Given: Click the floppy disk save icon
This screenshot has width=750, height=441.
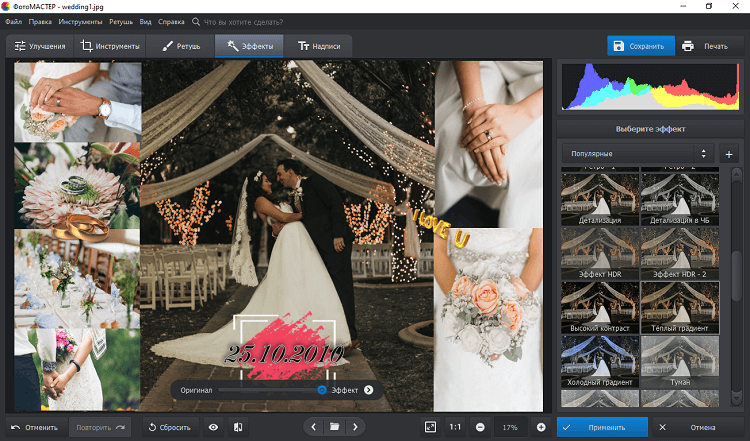Looking at the screenshot, I should 618,46.
